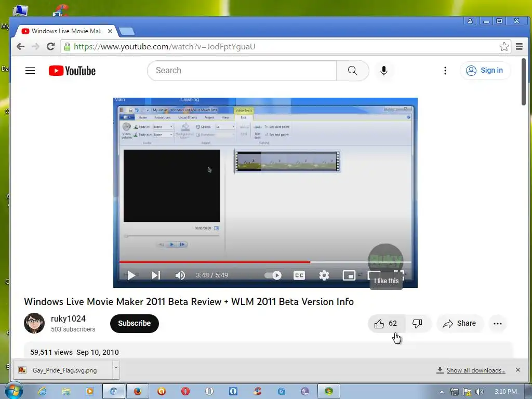Open the downloaded Gay_Pride_Flag.svg.png file
532x399 pixels.
[x=63, y=370]
